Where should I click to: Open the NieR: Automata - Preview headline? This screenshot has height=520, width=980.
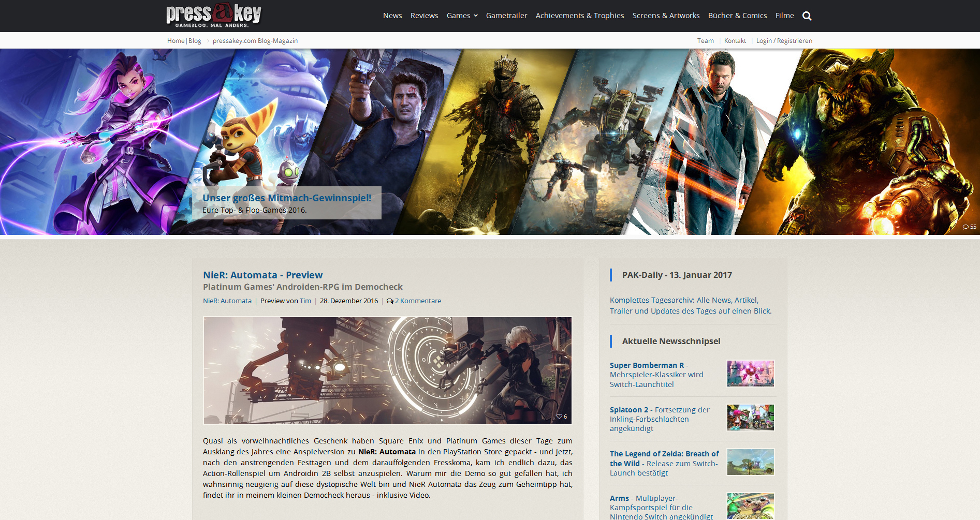pyautogui.click(x=262, y=275)
